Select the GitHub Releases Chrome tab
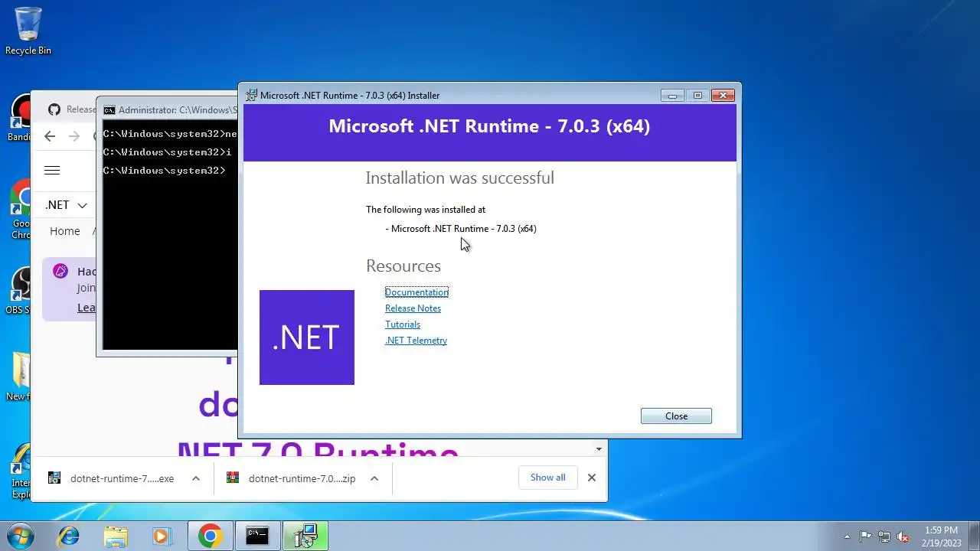Screen dimensions: 980x551 [71, 109]
